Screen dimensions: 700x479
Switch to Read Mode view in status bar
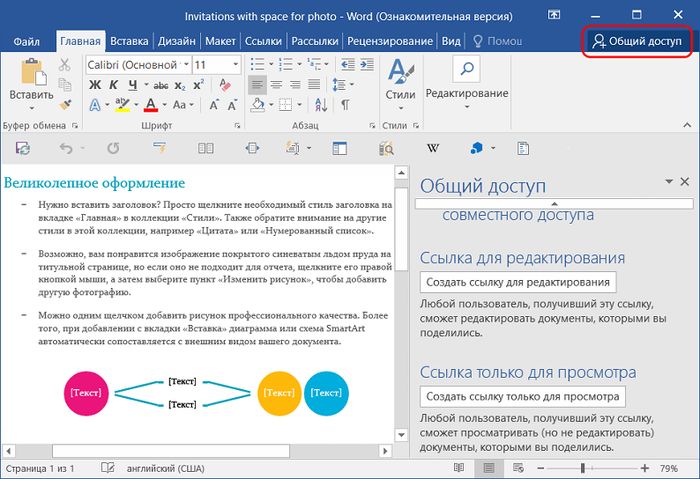point(459,468)
